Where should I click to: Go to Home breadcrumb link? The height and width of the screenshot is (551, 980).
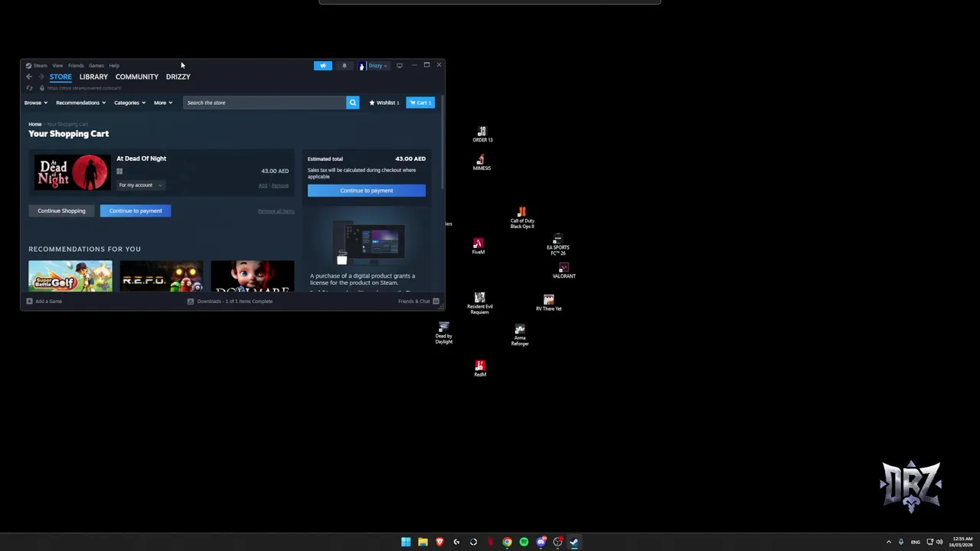click(x=35, y=124)
